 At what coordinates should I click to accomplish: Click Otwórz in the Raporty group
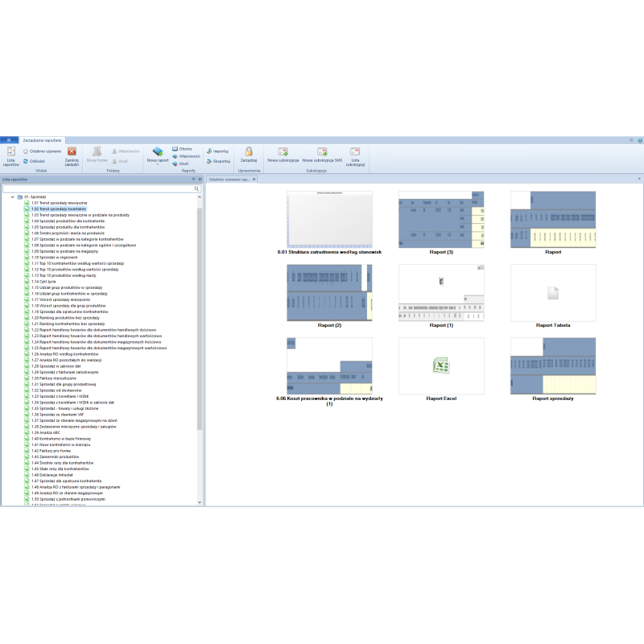tap(182, 149)
